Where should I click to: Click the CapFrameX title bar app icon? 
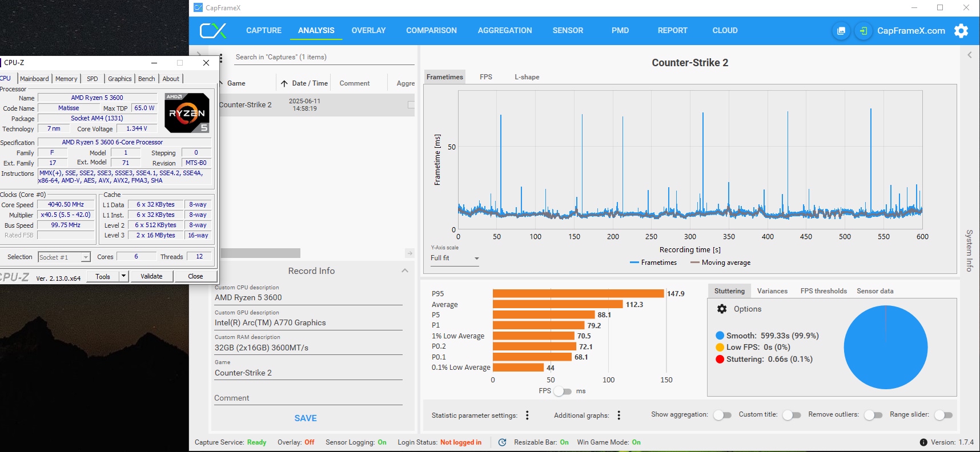coord(198,8)
